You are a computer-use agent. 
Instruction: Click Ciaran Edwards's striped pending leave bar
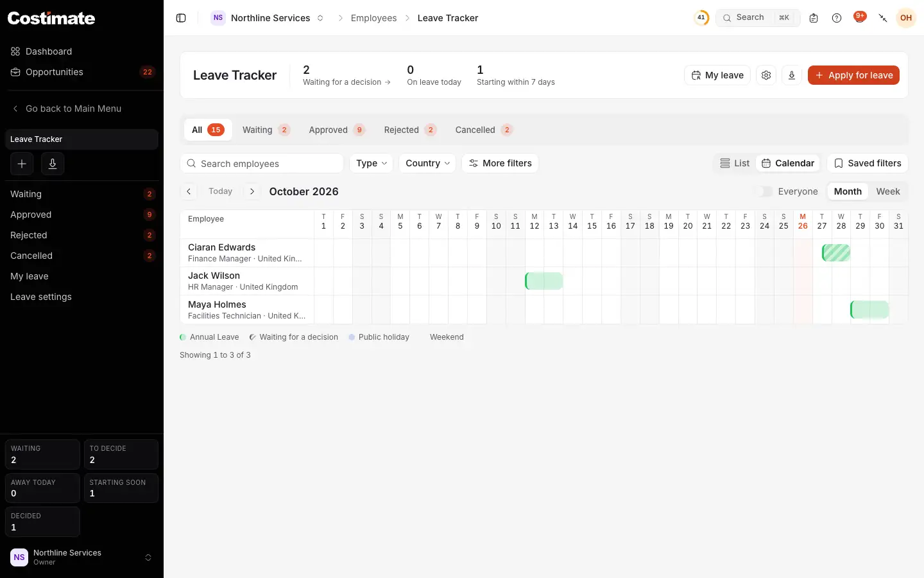point(836,253)
